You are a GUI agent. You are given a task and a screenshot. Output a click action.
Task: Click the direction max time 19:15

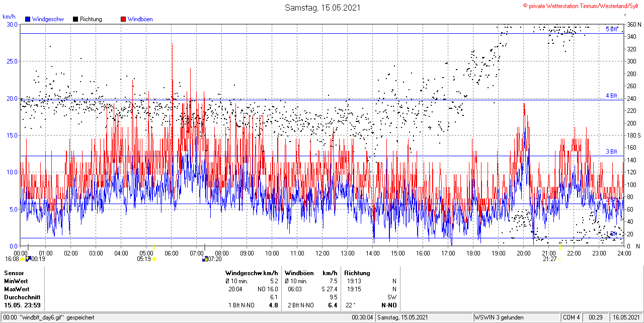[x=353, y=289]
